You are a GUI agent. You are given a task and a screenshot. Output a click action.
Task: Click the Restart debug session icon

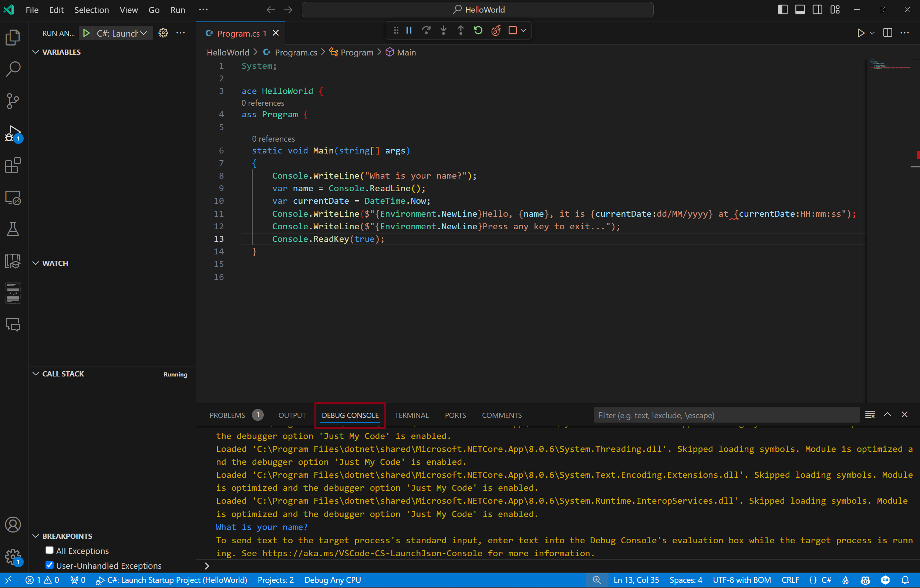click(x=479, y=30)
